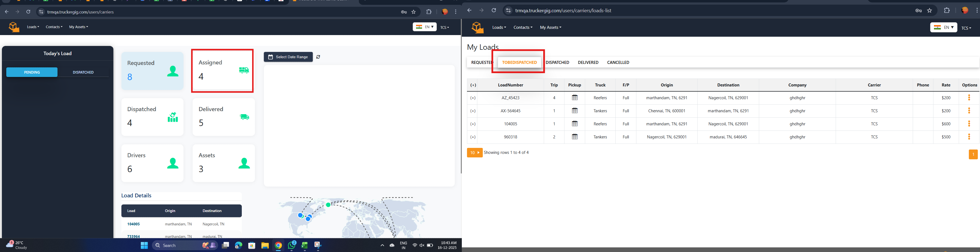Select the PENDING tab in Today's Load
This screenshot has width=980, height=252.
[x=32, y=72]
